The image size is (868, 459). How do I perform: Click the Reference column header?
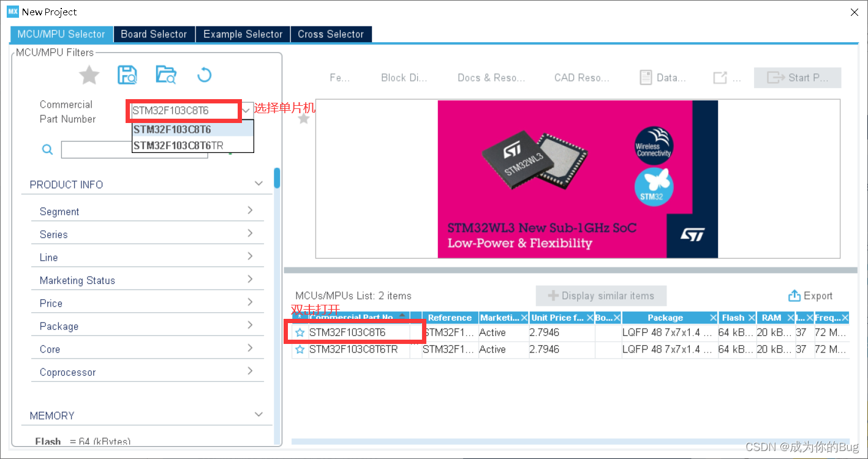point(450,318)
